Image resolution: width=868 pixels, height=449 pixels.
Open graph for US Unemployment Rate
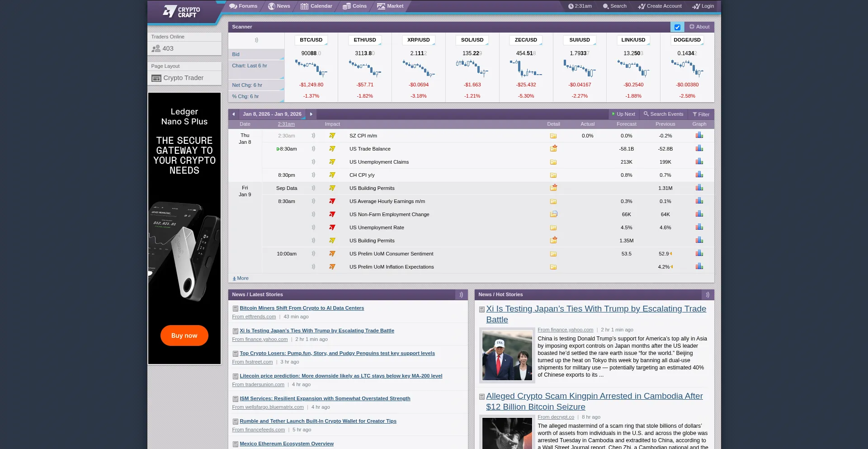click(x=699, y=227)
